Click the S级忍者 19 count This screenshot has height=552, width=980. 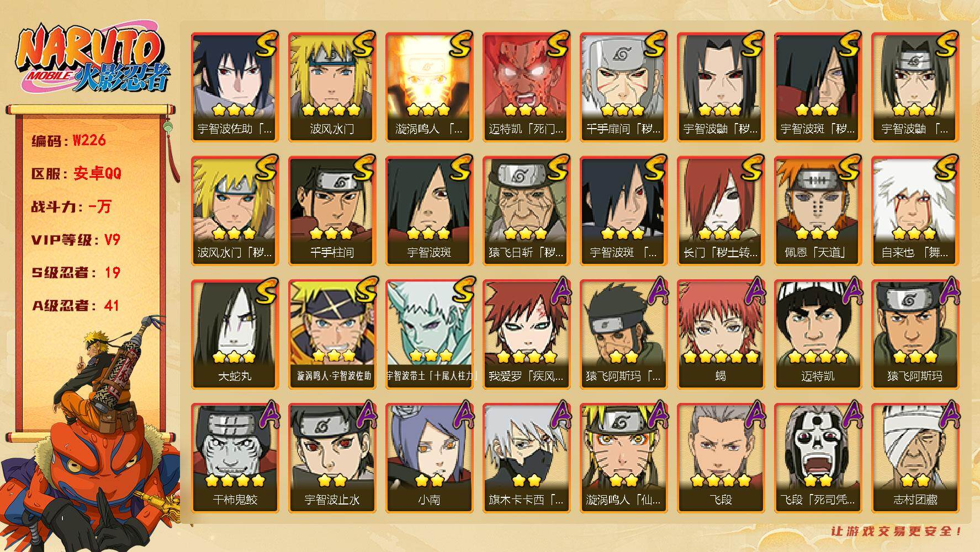76,273
